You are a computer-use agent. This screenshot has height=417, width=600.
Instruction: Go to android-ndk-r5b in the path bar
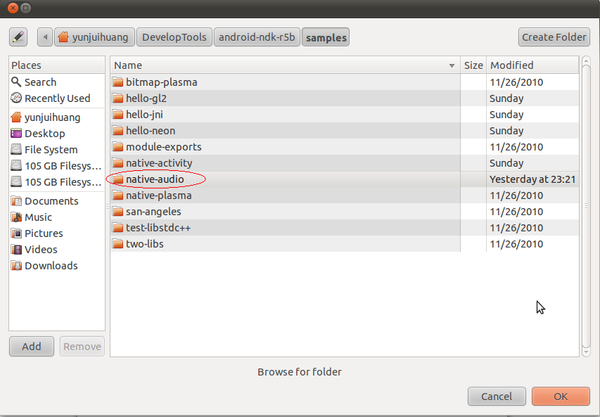pos(257,37)
